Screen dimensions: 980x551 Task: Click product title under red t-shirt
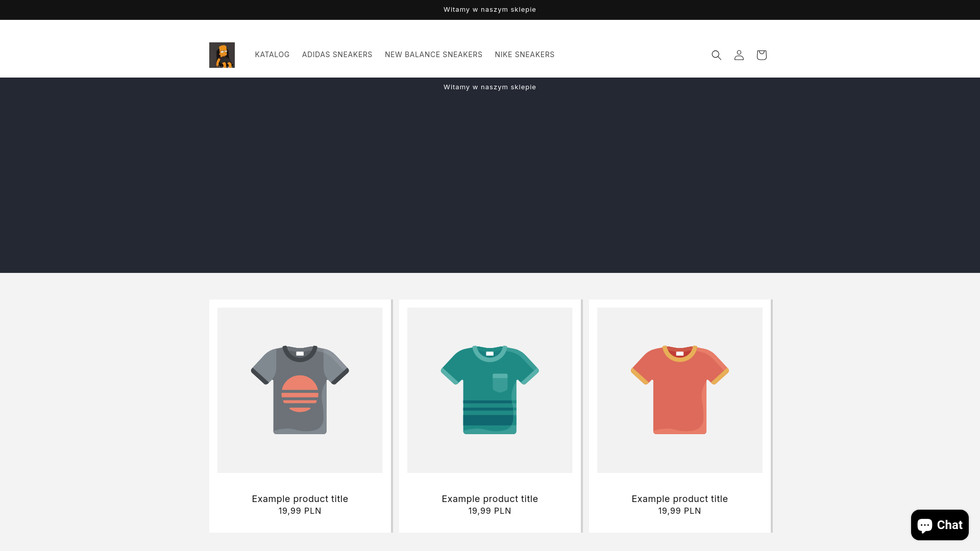coord(679,499)
